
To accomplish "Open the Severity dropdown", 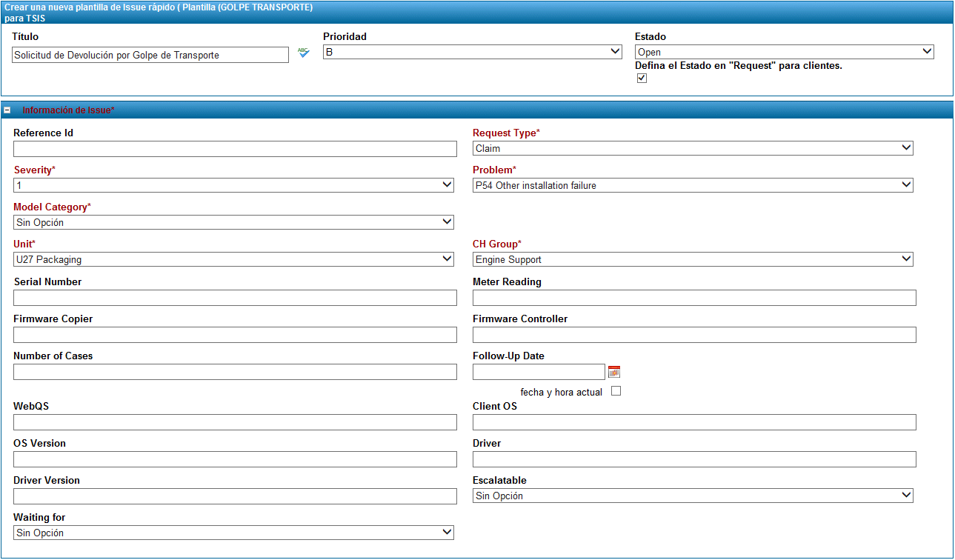I will pyautogui.click(x=233, y=185).
